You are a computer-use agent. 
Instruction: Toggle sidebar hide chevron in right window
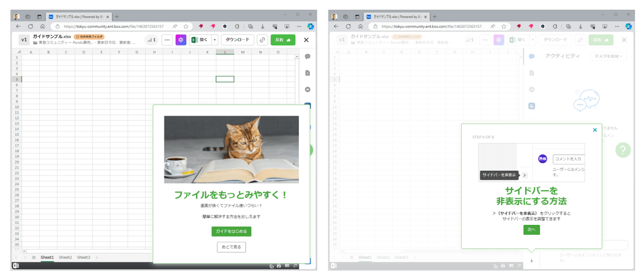click(531, 261)
